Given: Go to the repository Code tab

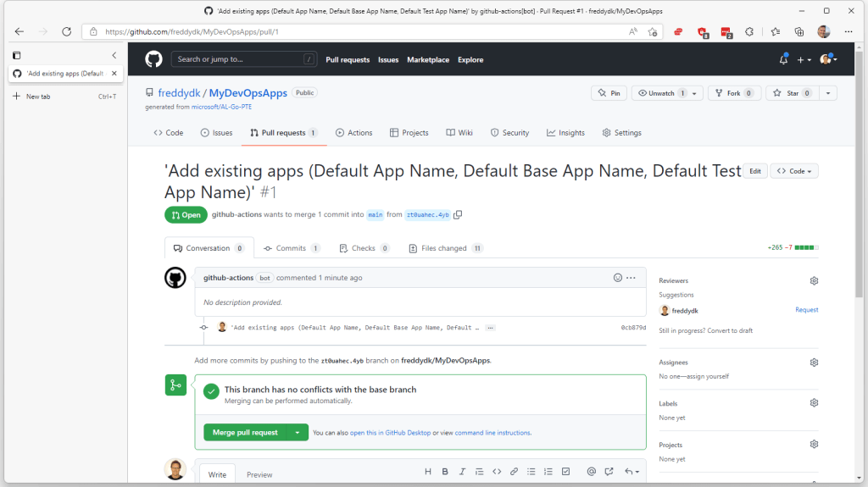Looking at the screenshot, I should 169,133.
